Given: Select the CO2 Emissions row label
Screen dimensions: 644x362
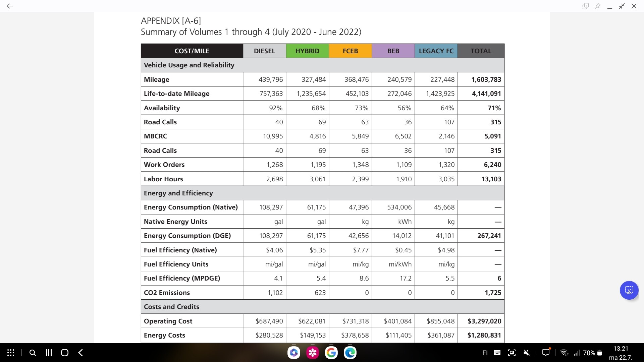Looking at the screenshot, I should [x=167, y=293].
